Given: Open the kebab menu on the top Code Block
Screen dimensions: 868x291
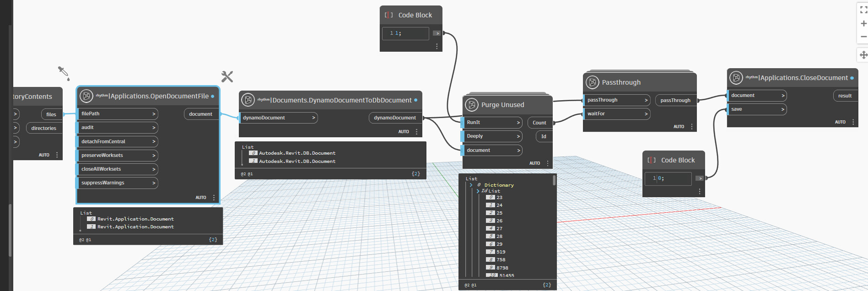Looking at the screenshot, I should pyautogui.click(x=437, y=46).
